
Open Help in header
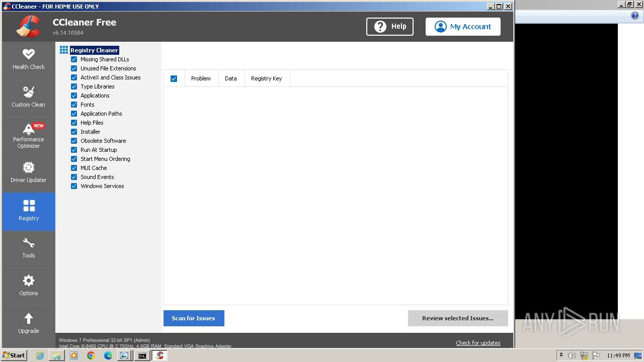pos(390,27)
